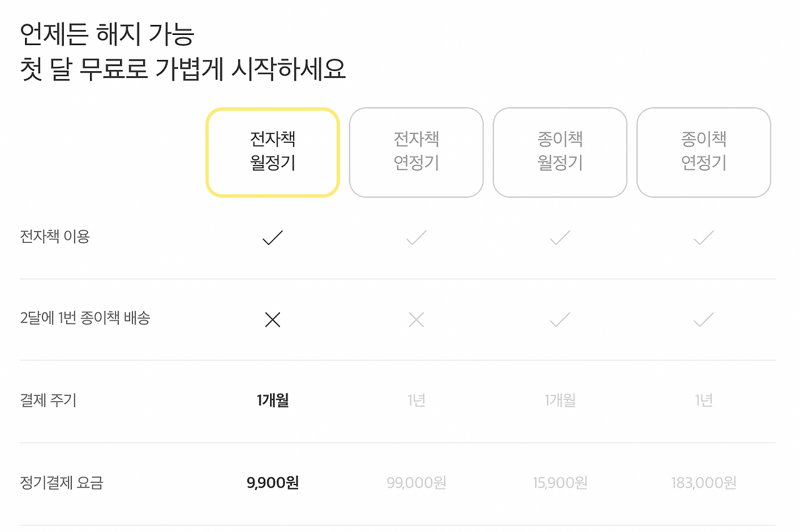The height and width of the screenshot is (532, 800).
Task: Select the 전자책 연정기 plan card
Action: (x=416, y=152)
